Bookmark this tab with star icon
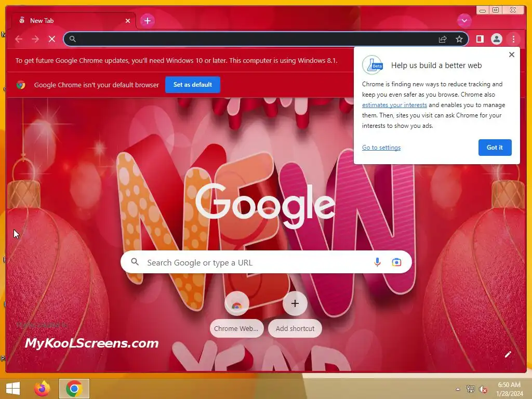This screenshot has height=399, width=532. pyautogui.click(x=459, y=39)
